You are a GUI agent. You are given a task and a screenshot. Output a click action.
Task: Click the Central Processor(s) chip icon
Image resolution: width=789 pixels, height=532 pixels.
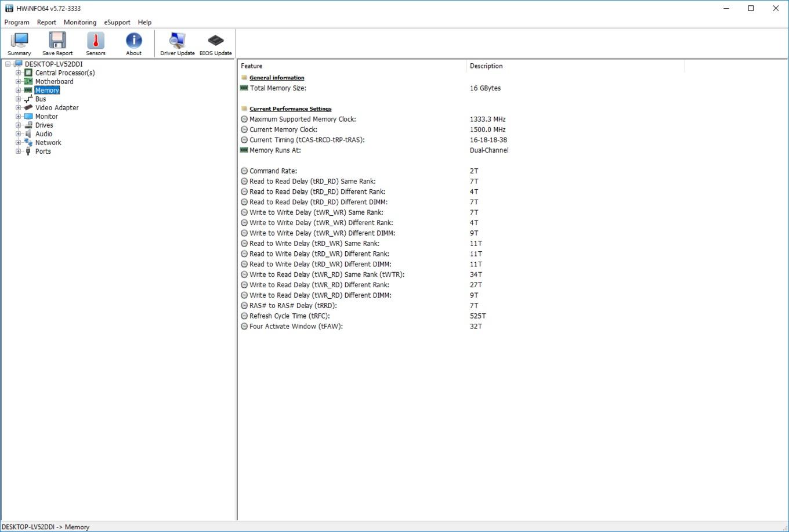(28, 73)
